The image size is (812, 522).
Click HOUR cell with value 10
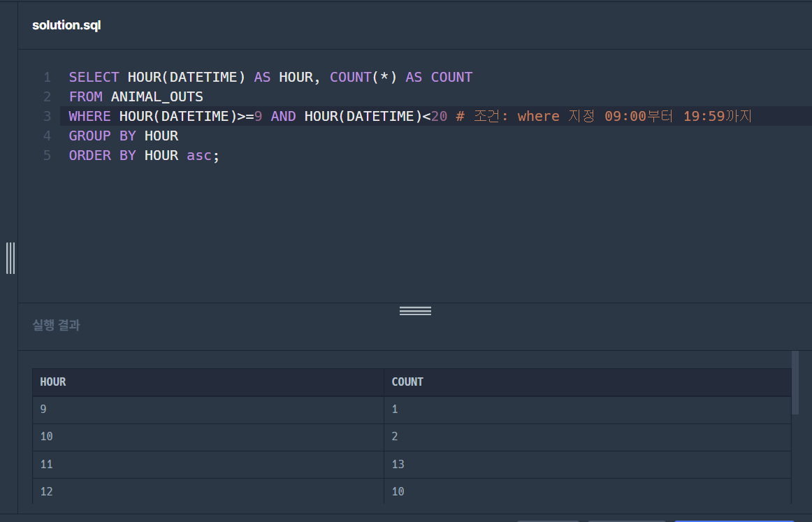pos(208,437)
